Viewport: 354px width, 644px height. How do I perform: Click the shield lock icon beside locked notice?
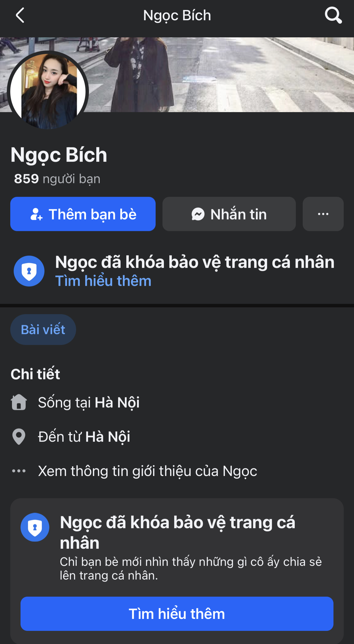29,271
